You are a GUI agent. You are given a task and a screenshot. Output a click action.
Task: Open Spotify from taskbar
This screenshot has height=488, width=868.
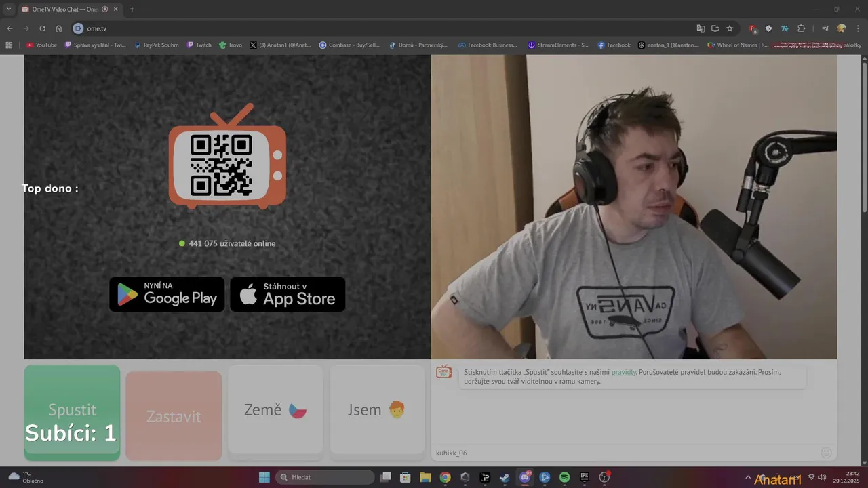click(x=564, y=477)
